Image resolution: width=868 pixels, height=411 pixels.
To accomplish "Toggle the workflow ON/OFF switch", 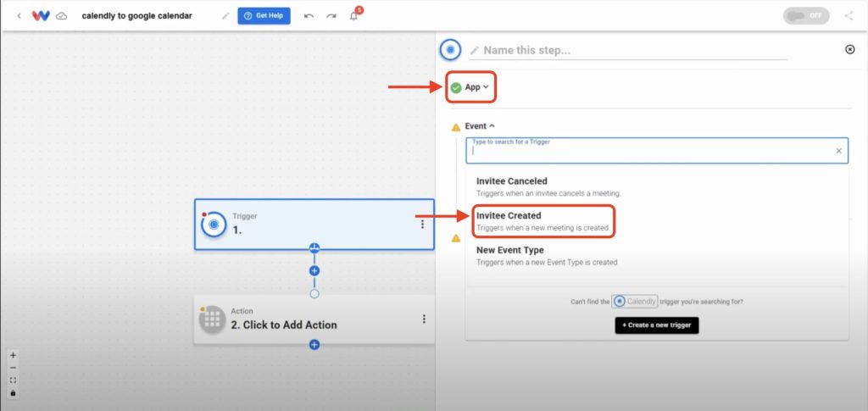I will click(806, 15).
